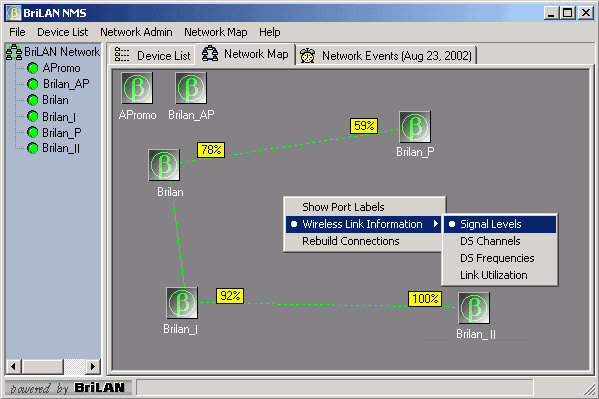
Task: Click the BriLAN Network tree root icon
Action: tap(14, 52)
